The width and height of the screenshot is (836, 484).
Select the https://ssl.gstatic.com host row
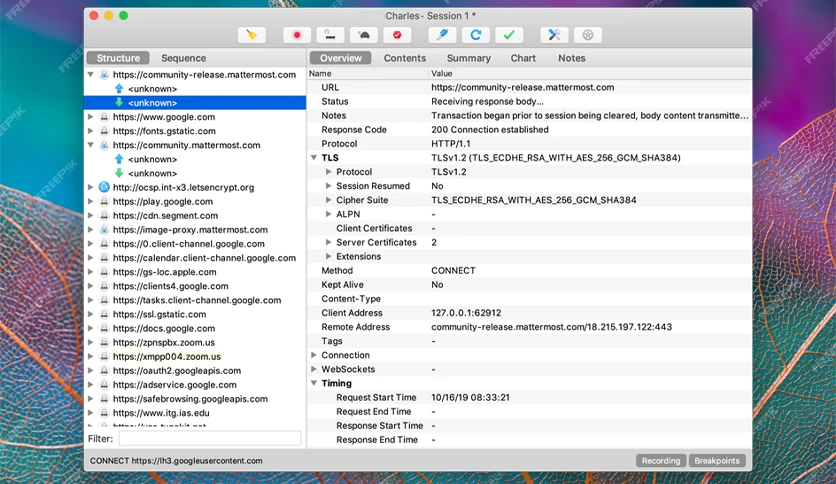(195, 314)
